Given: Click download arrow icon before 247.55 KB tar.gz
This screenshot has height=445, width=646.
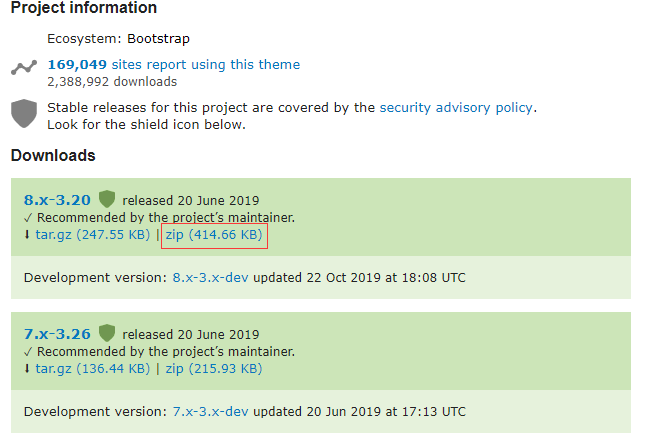Looking at the screenshot, I should pos(28,235).
